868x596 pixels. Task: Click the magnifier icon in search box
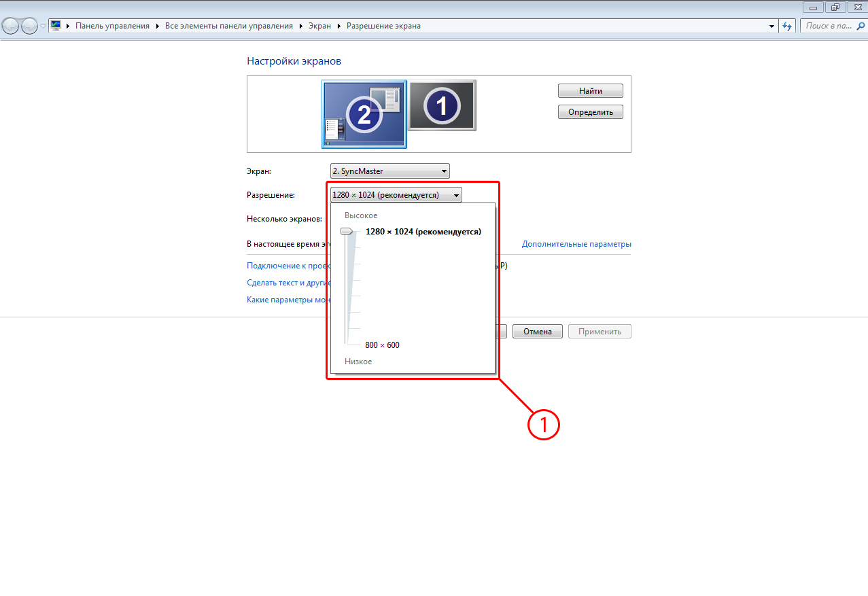pyautogui.click(x=860, y=26)
